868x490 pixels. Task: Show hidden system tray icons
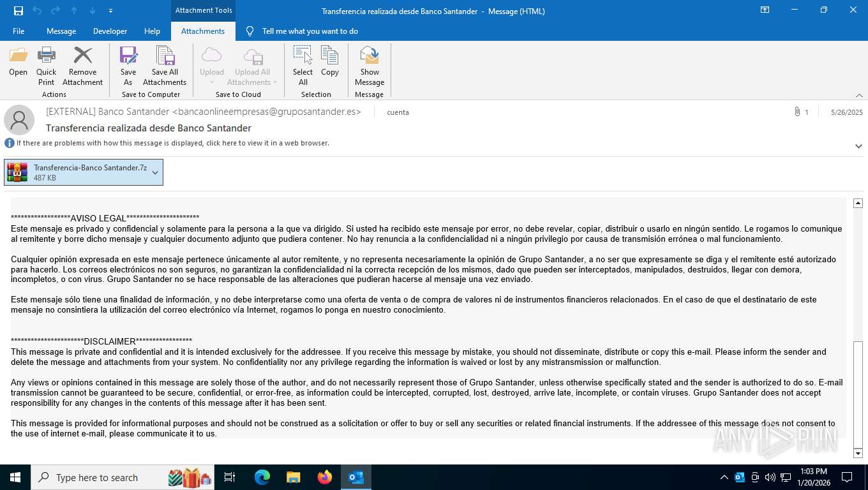(x=724, y=477)
